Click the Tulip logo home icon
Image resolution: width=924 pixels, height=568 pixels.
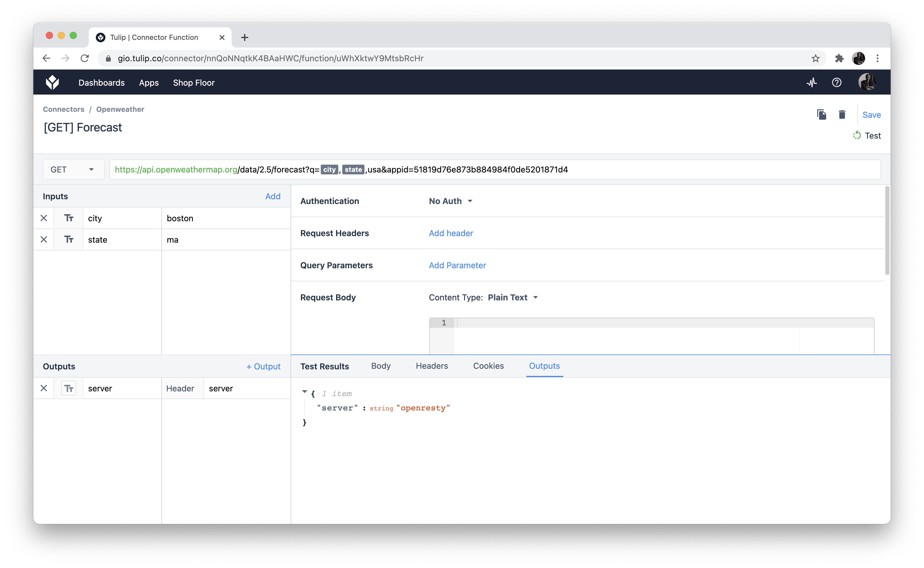[52, 83]
